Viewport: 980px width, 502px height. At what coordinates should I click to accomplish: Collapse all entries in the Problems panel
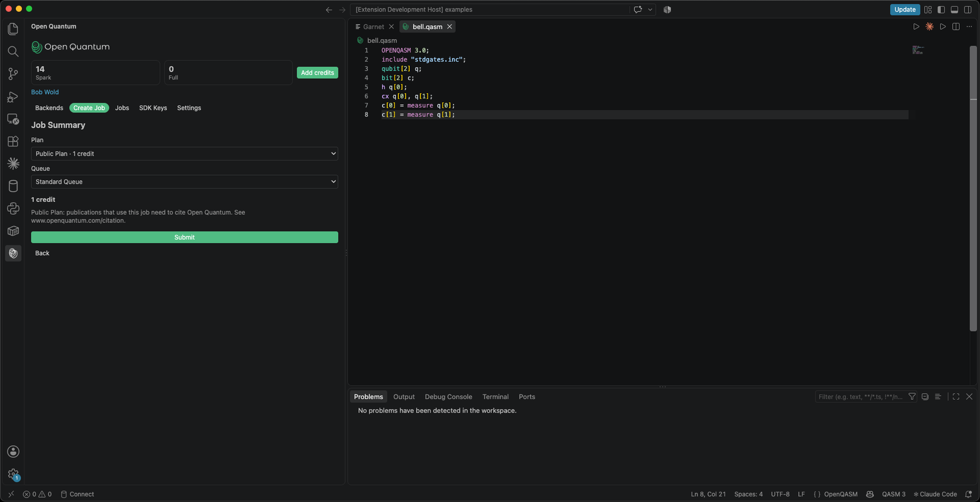coord(925,397)
